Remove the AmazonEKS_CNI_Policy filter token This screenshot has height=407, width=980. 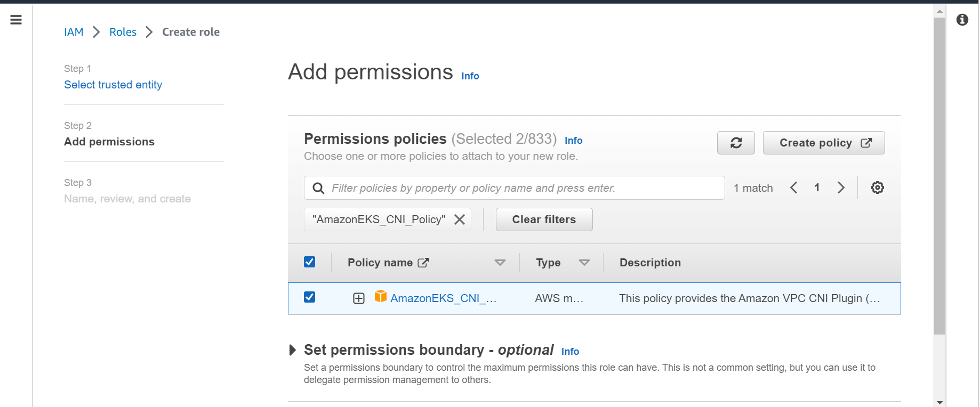click(460, 219)
